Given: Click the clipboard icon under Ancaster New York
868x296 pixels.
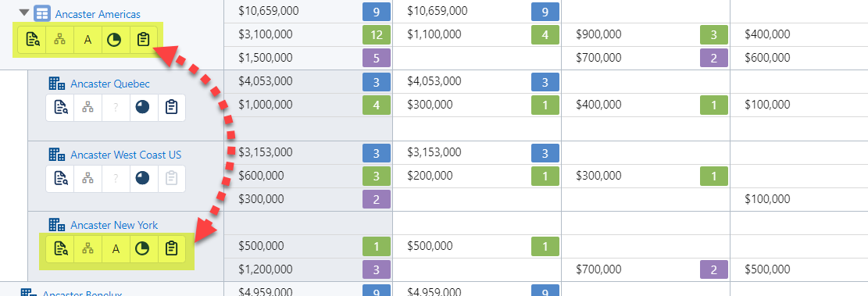Looking at the screenshot, I should tap(171, 249).
